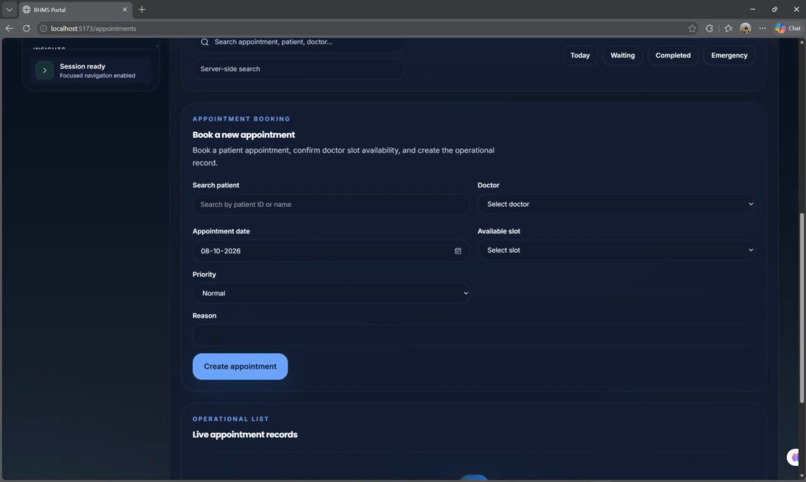Click the search magnifier icon
The image size is (806, 482).
coord(205,42)
